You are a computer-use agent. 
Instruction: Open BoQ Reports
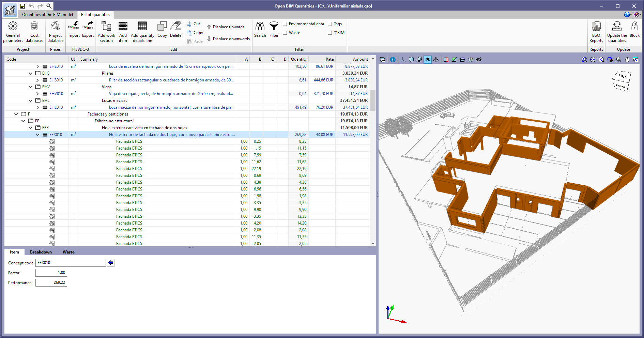[596, 32]
